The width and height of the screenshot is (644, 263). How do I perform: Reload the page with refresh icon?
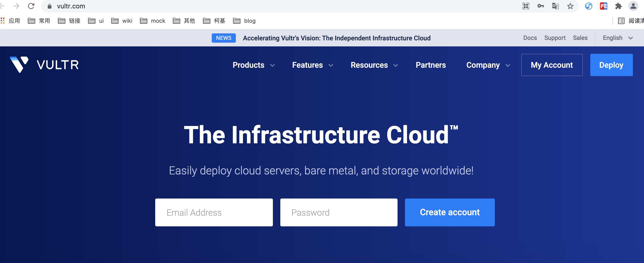31,6
